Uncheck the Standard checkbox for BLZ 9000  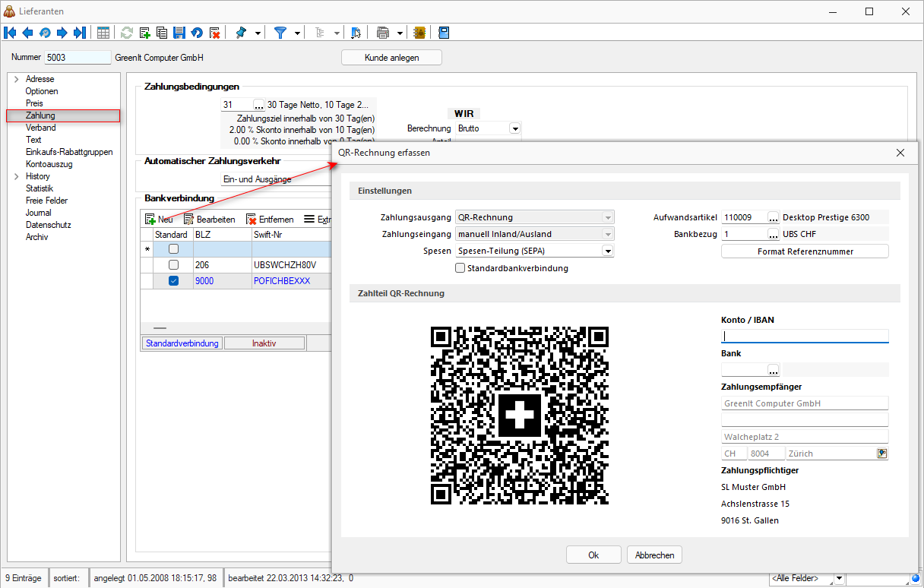click(x=173, y=280)
